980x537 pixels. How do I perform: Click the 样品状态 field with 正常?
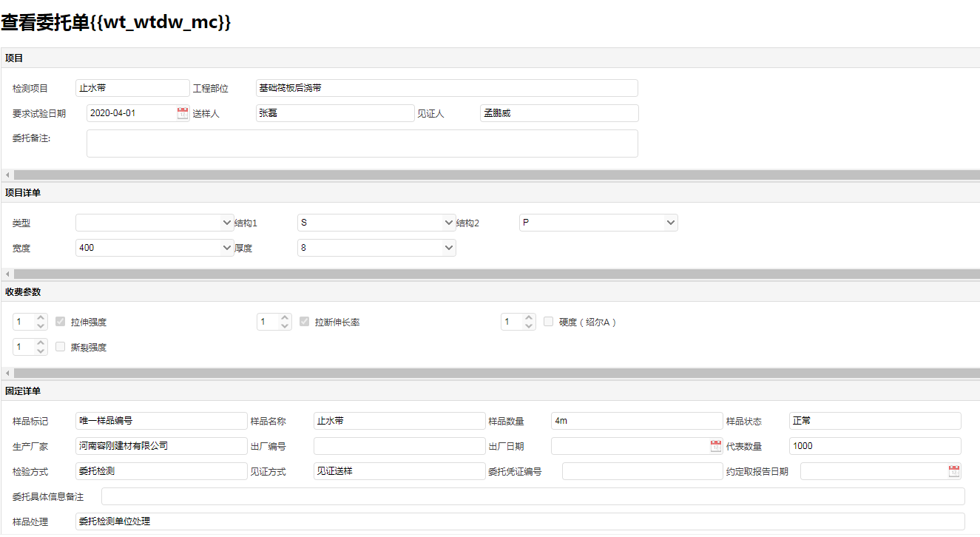pos(875,421)
